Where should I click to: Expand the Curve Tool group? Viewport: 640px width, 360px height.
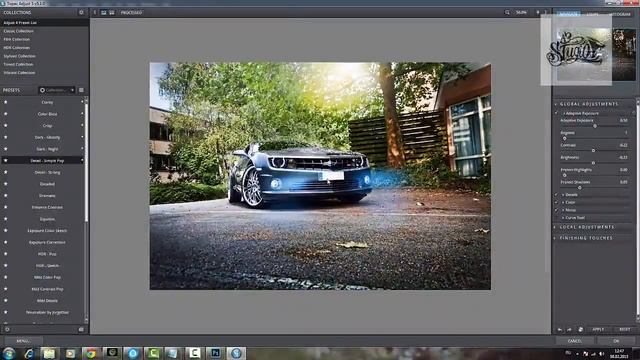(x=563, y=218)
